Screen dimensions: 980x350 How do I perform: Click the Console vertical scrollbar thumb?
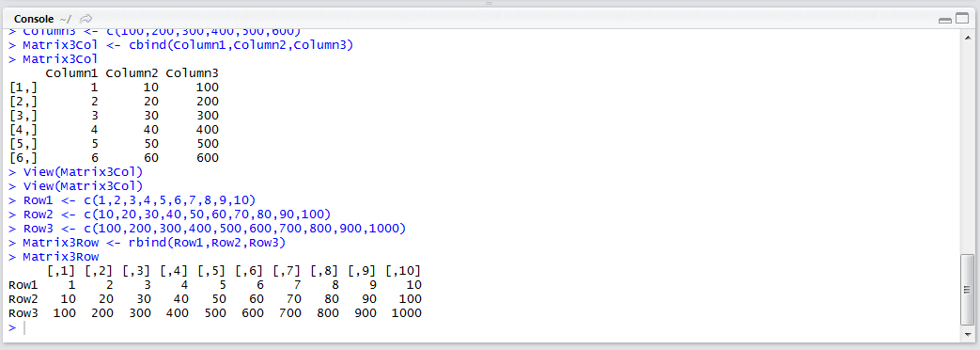(x=967, y=289)
